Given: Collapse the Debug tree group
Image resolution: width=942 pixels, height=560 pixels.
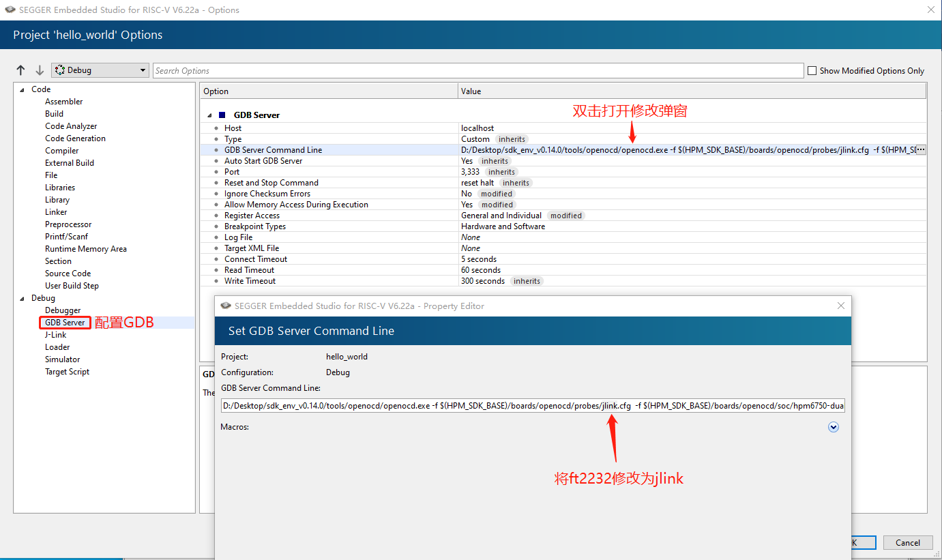Looking at the screenshot, I should pyautogui.click(x=23, y=298).
